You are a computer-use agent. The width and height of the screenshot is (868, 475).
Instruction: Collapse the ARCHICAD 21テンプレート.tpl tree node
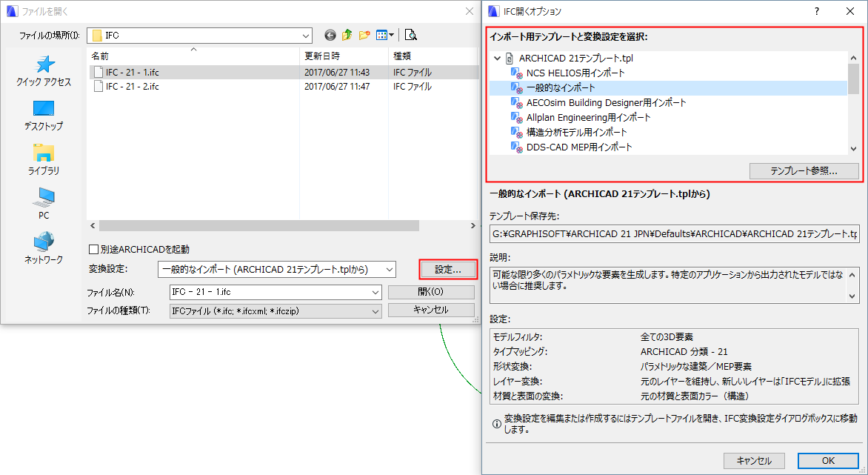[x=497, y=58]
